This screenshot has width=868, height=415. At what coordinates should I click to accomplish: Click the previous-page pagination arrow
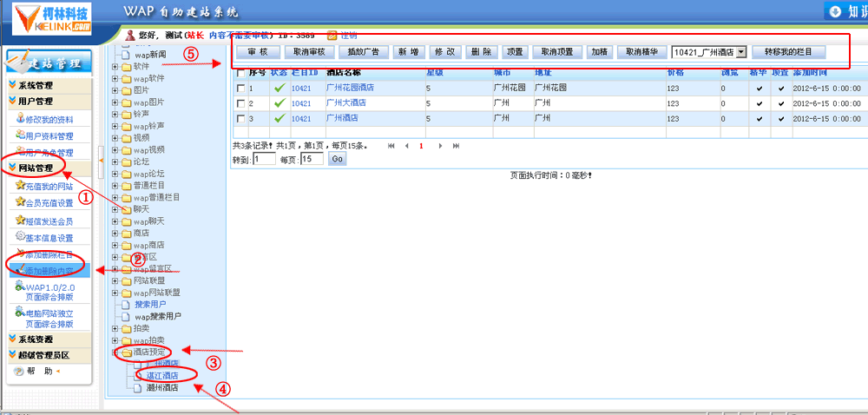click(x=407, y=146)
